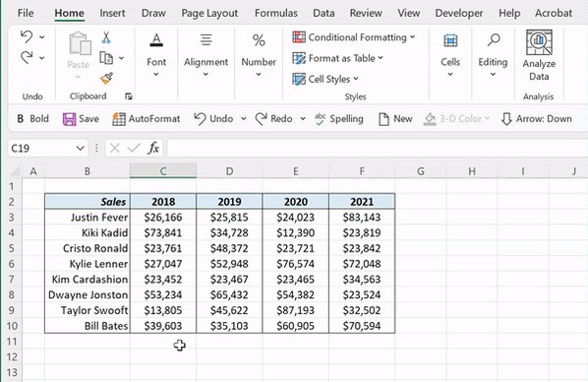588x382 pixels.
Task: Click the Insert Function fx icon
Action: [x=153, y=148]
